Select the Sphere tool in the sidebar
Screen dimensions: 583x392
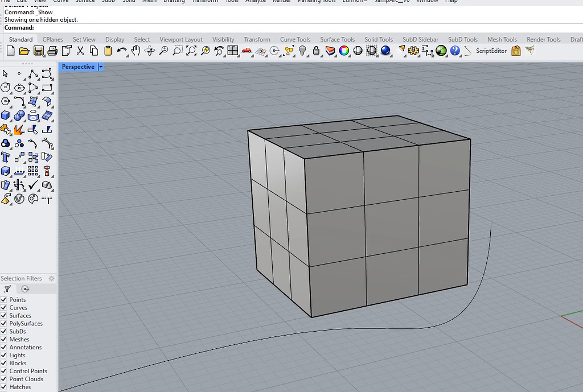(19, 114)
